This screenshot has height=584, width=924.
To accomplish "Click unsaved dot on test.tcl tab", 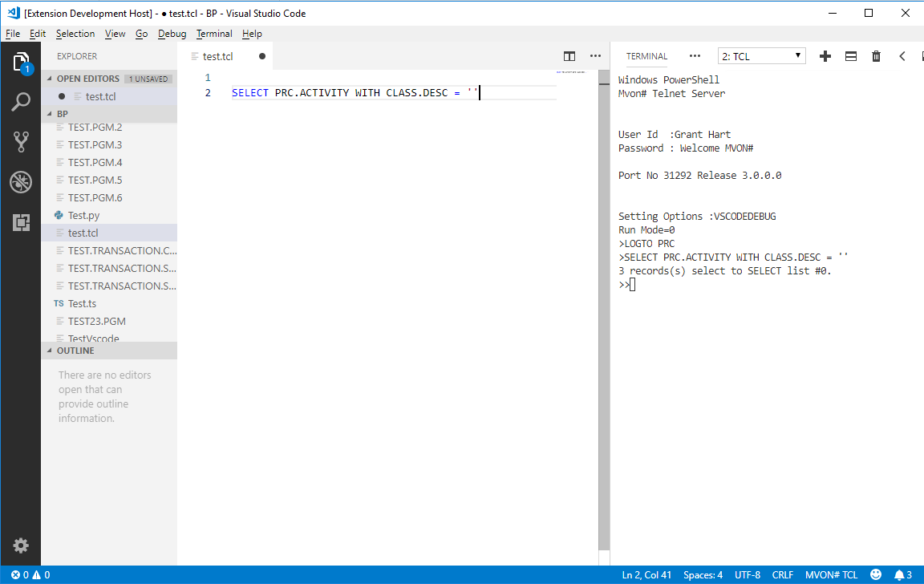I will 262,57.
